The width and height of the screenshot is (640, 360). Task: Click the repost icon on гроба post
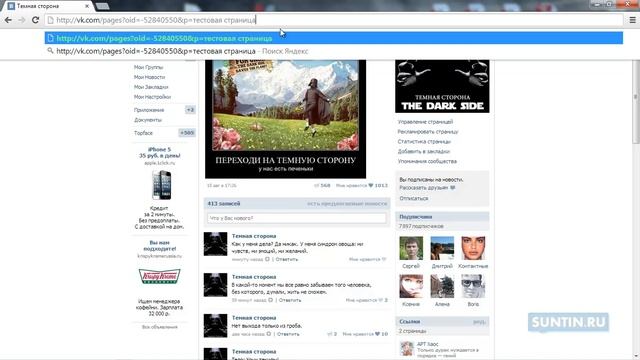(x=330, y=334)
